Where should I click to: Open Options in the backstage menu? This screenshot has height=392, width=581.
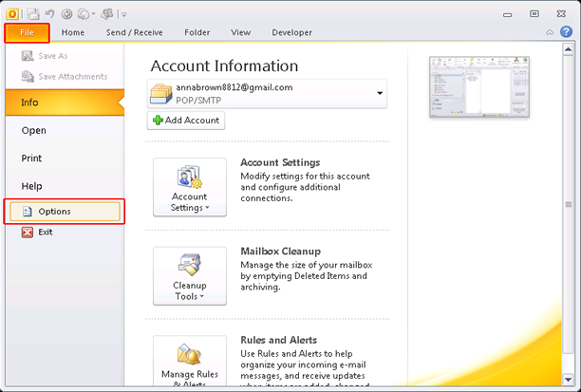point(65,212)
